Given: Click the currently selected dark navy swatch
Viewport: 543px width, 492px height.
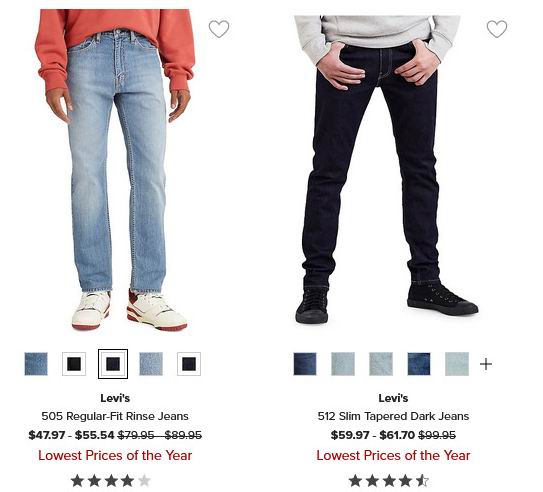Looking at the screenshot, I should (113, 364).
